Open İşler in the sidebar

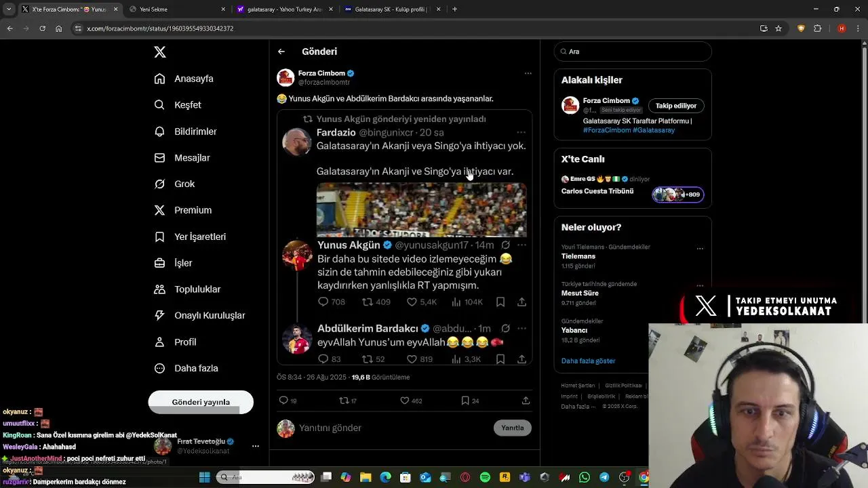coord(173,263)
